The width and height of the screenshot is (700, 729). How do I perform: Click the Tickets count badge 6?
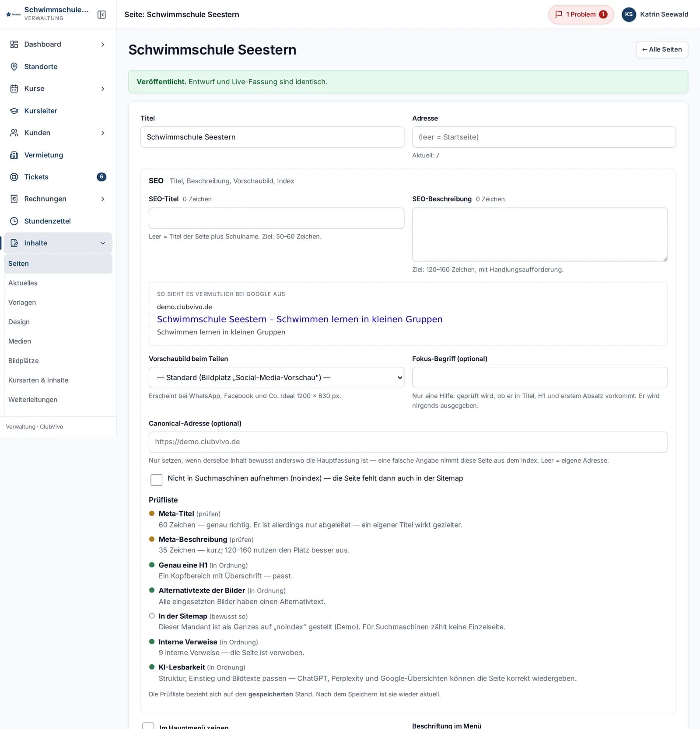click(101, 177)
